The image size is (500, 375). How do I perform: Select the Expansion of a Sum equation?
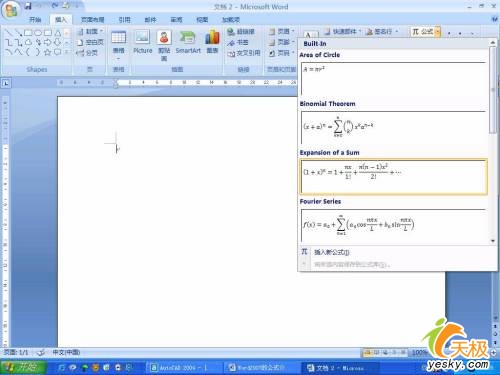coord(394,177)
